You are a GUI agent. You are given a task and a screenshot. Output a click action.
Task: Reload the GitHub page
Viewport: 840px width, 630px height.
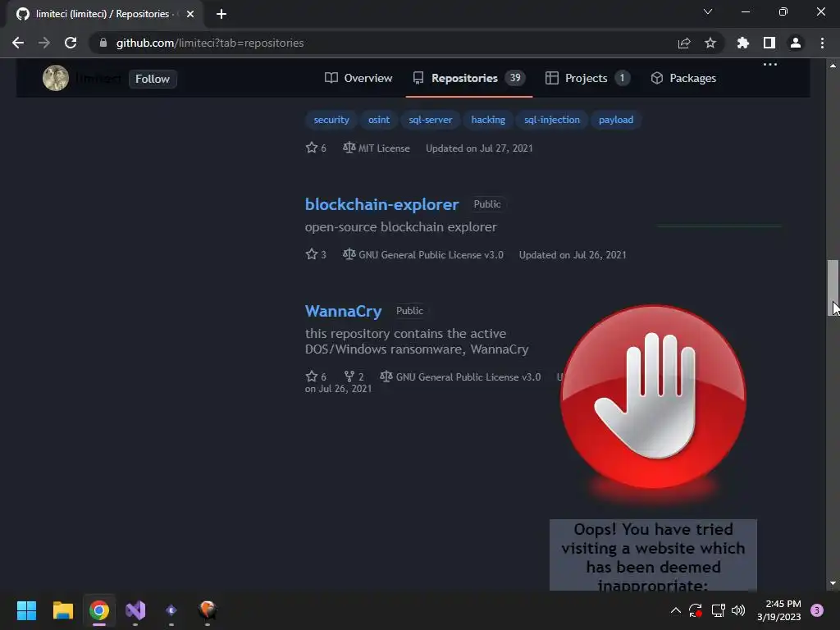71,43
